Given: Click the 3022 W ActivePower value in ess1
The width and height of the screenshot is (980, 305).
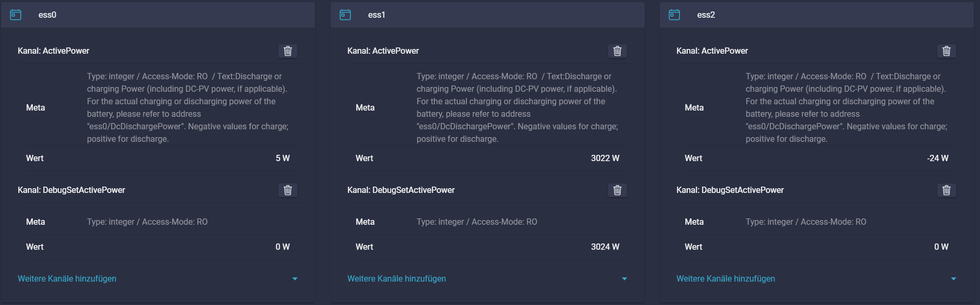Looking at the screenshot, I should click(x=605, y=158).
